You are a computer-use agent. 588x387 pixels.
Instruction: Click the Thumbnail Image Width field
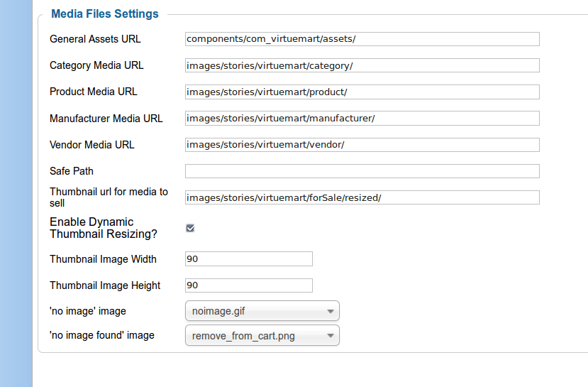coord(249,259)
